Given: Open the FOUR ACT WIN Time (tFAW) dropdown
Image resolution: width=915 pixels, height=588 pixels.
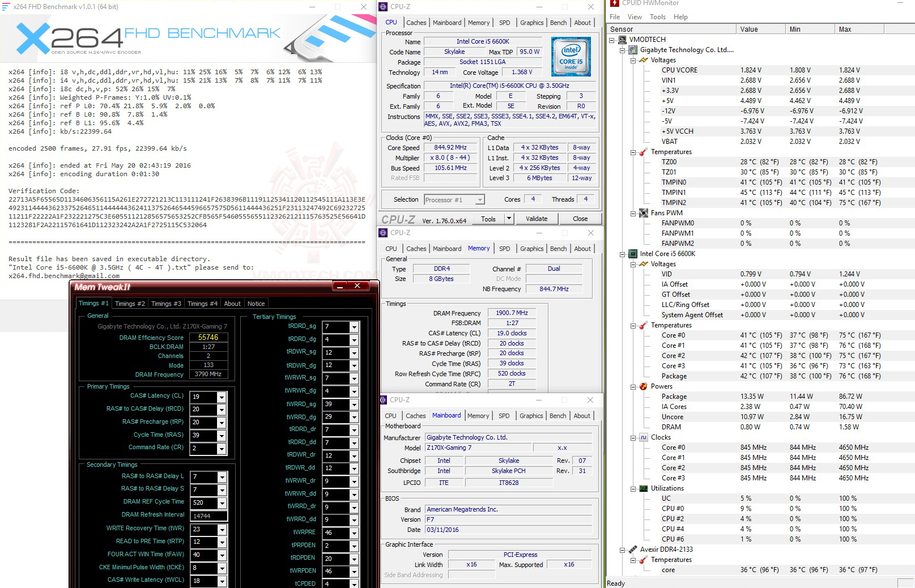Looking at the screenshot, I should 222,555.
